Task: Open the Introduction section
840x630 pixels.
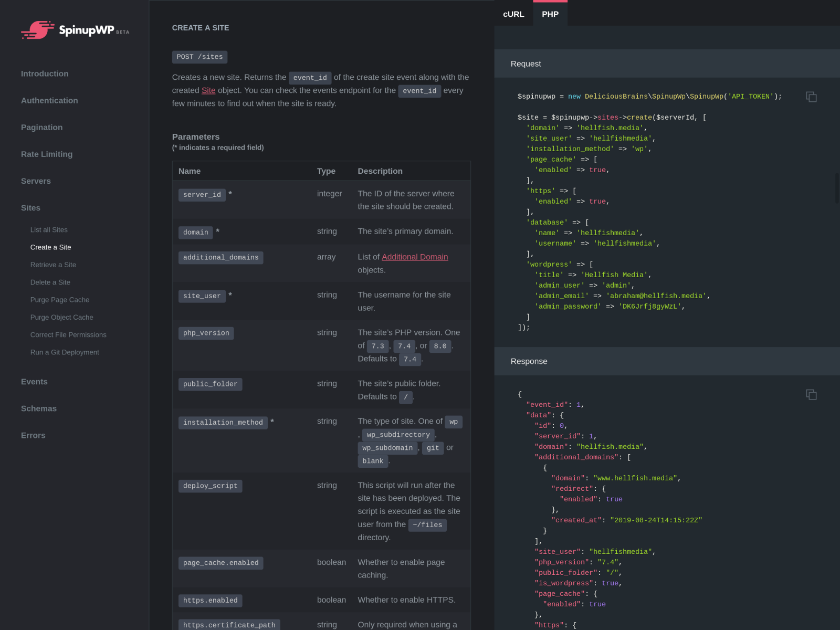Action: point(45,74)
